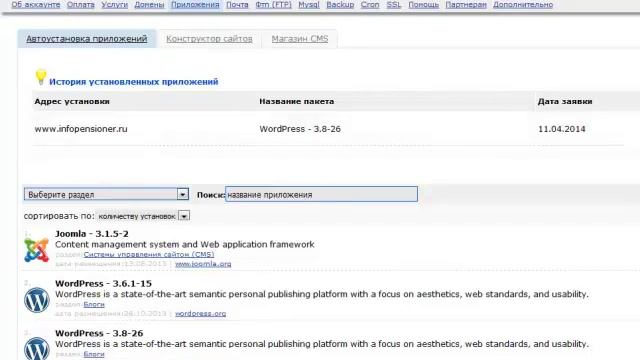
Task: Click www.infopensioner.ru in the history table
Action: tap(81, 129)
